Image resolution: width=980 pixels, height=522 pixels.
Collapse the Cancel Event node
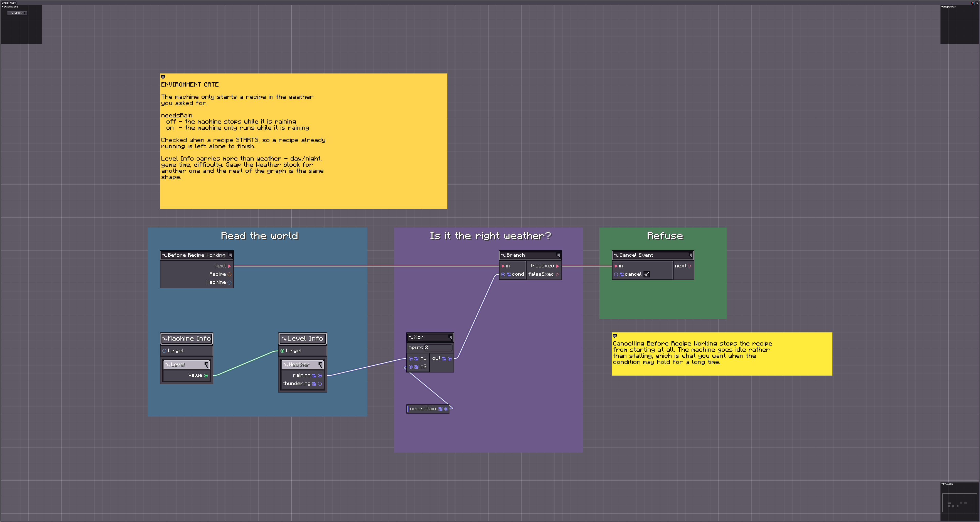[691, 255]
